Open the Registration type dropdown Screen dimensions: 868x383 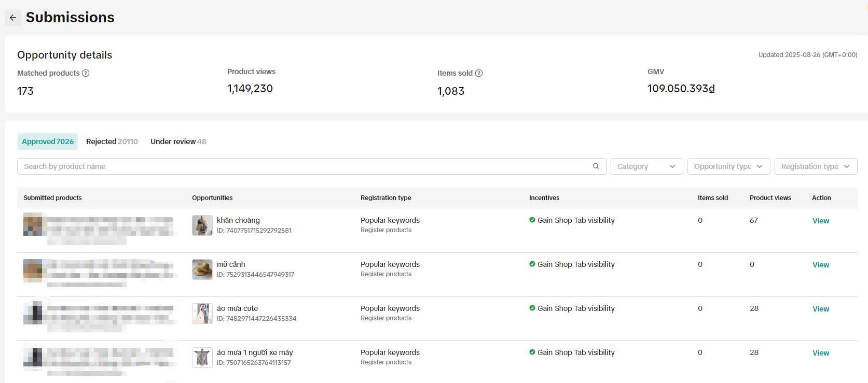(815, 166)
